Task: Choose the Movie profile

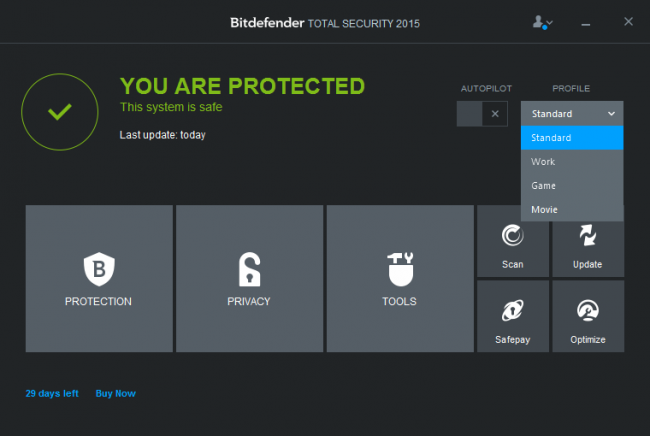Action: coord(572,210)
